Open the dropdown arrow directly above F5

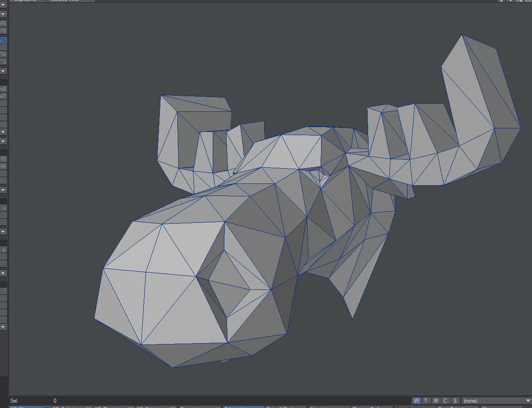(x=3, y=14)
